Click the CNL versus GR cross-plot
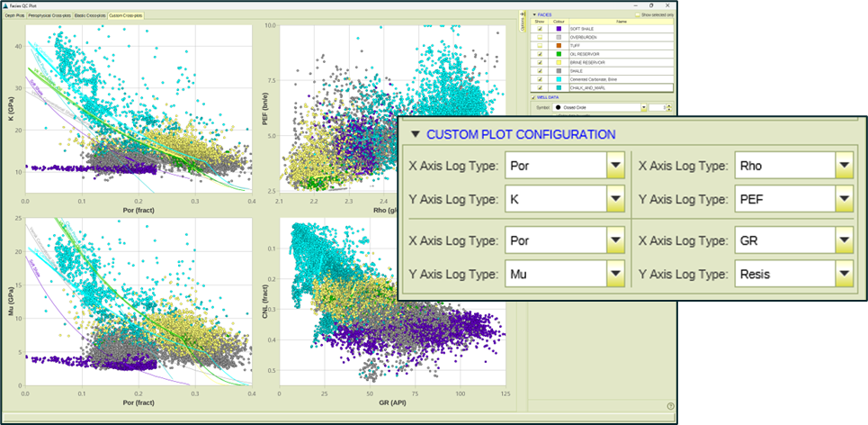868x425 pixels. (393, 302)
